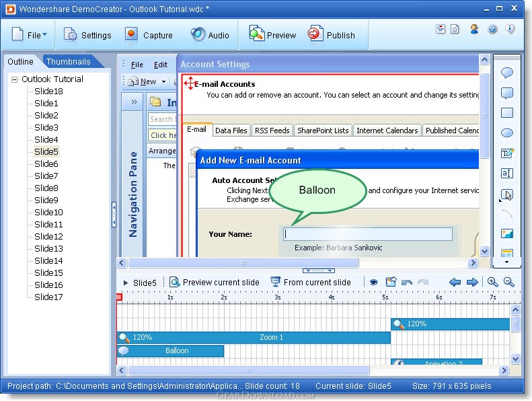Click the Internet Calendars tab in slide
The image size is (532, 401).
[387, 131]
